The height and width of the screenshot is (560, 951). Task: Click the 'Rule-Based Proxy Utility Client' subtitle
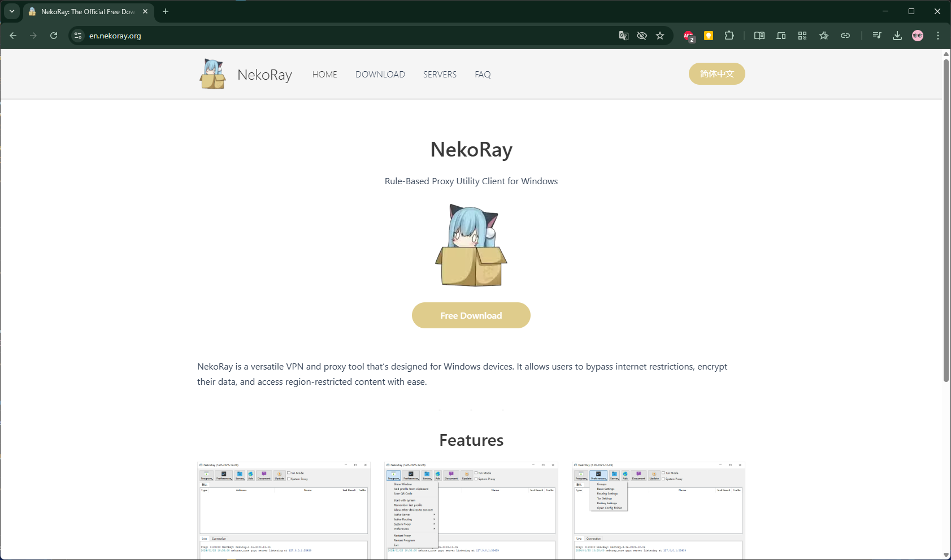click(x=471, y=181)
